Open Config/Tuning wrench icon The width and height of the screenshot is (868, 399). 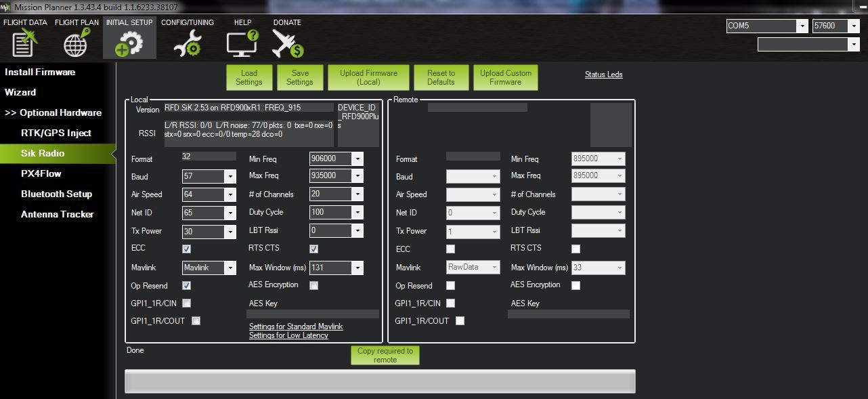coord(187,43)
